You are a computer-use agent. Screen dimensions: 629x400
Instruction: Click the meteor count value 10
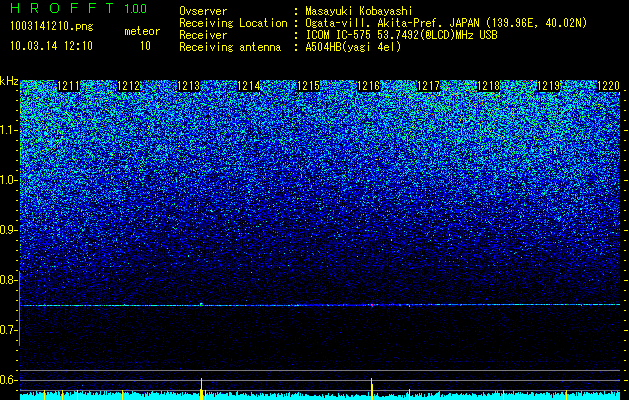click(x=145, y=46)
